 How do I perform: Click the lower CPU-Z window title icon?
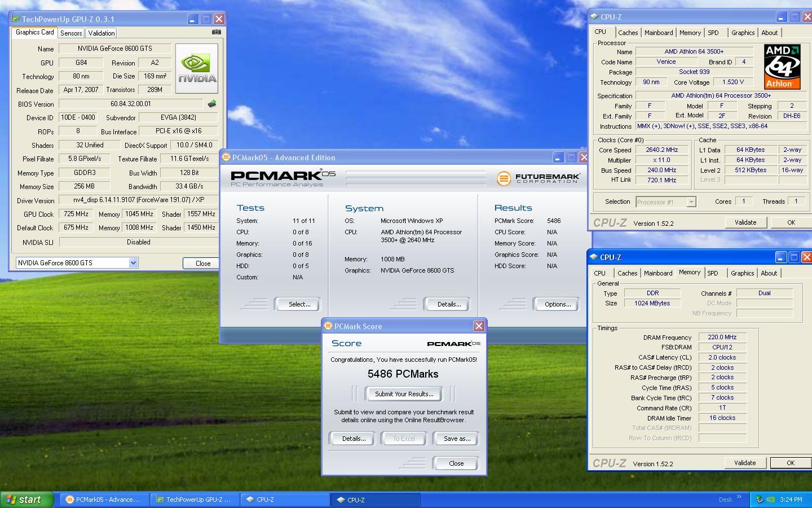(x=594, y=257)
